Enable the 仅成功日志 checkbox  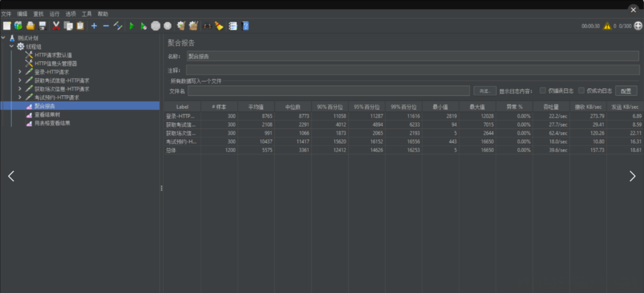581,91
